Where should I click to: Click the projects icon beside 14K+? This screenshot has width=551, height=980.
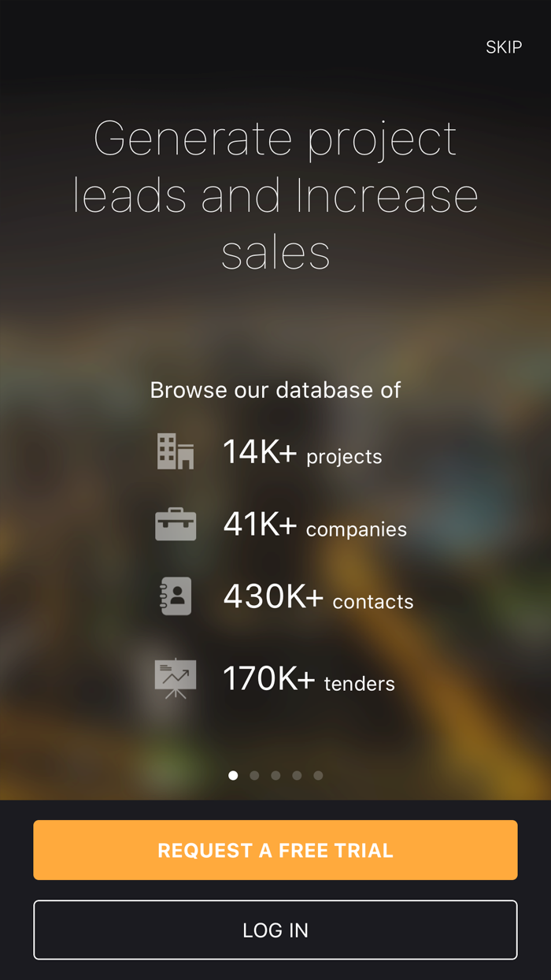[x=173, y=451]
